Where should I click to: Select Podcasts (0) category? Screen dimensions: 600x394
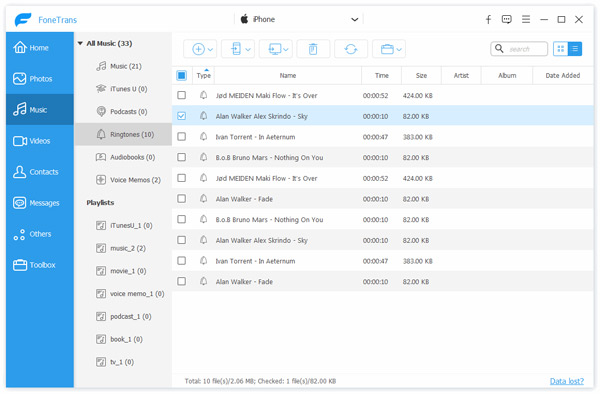coord(123,111)
